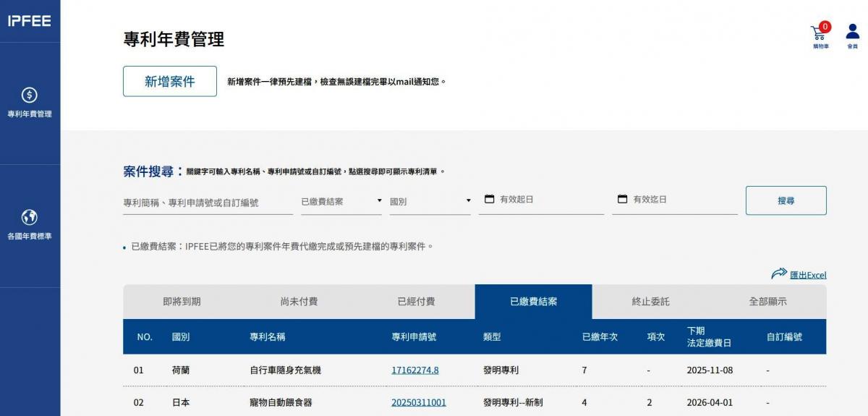Screen dimensions: 868x416
Task: Open patent application link 20250311001
Action: (x=418, y=402)
